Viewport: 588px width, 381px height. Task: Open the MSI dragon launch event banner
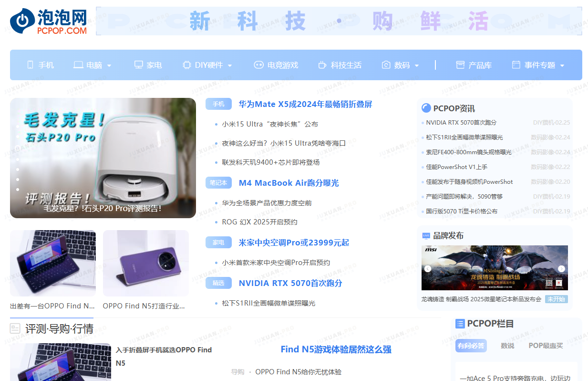(x=495, y=268)
